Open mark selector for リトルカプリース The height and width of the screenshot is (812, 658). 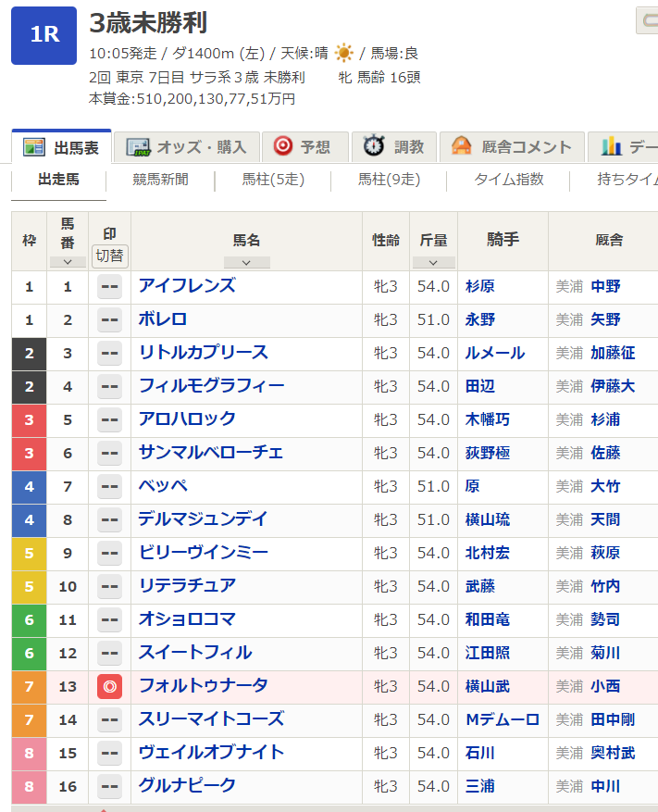110,353
